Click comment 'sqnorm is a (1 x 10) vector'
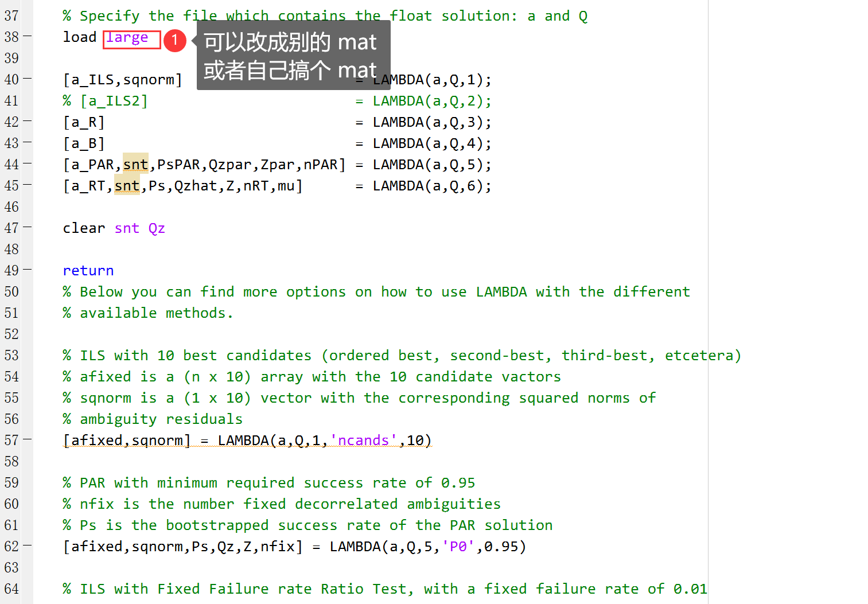868x604 pixels. (x=213, y=398)
